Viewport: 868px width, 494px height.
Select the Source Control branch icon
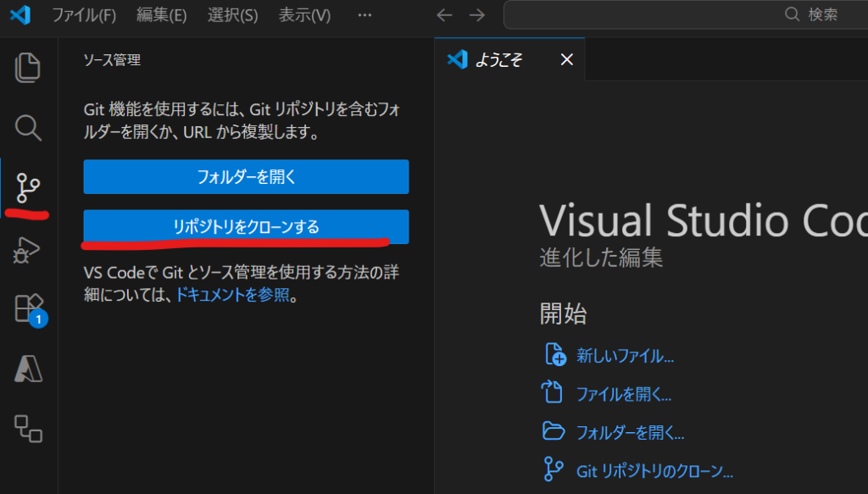pos(28,186)
